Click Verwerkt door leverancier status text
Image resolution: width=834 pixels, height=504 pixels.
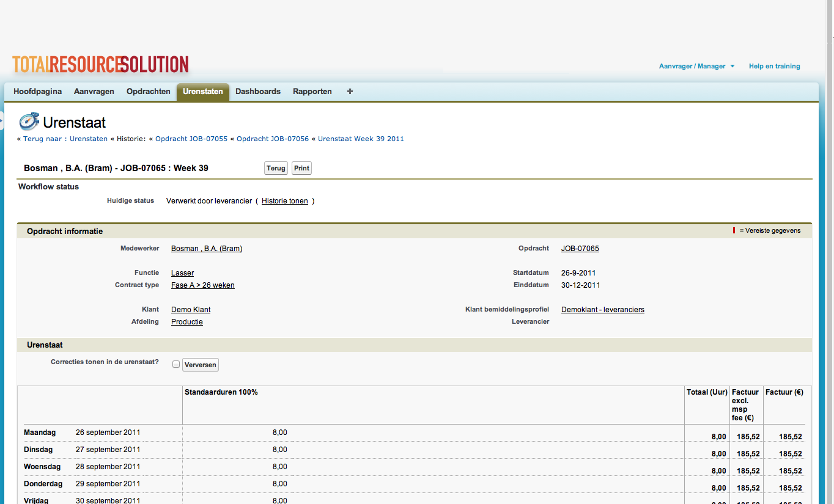[x=209, y=201]
